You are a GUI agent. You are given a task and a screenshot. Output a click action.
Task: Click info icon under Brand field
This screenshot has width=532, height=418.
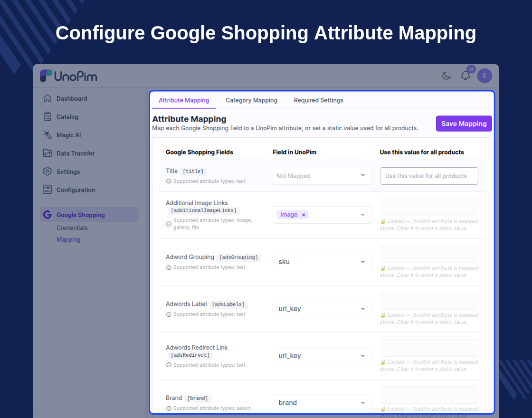click(169, 408)
